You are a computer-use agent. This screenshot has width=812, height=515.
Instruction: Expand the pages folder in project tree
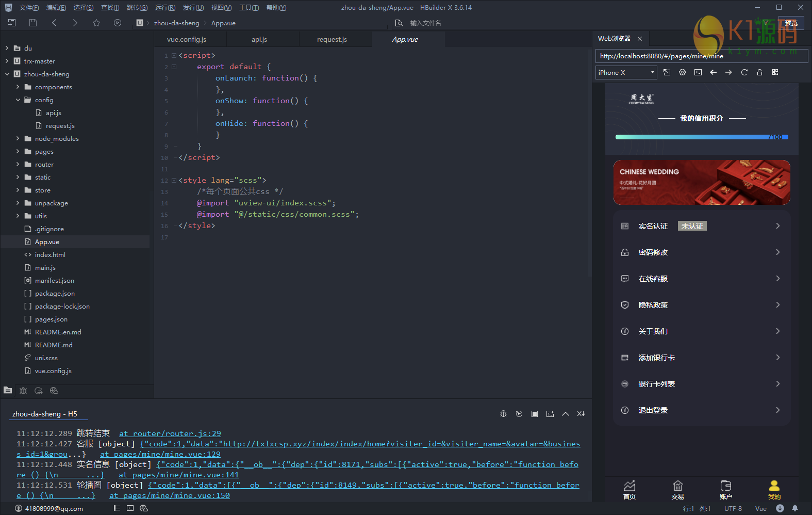(x=18, y=152)
